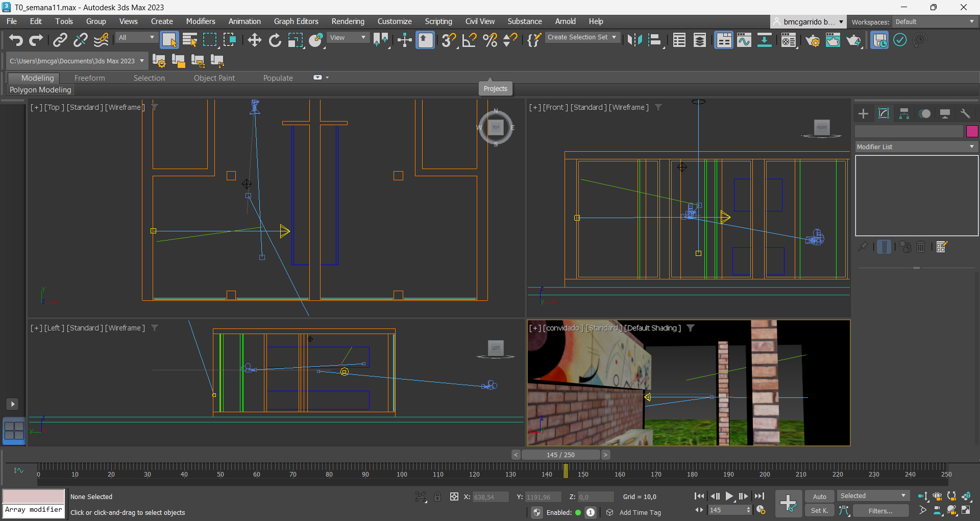980x521 pixels.
Task: Play the animation in the timeline
Action: (x=729, y=496)
